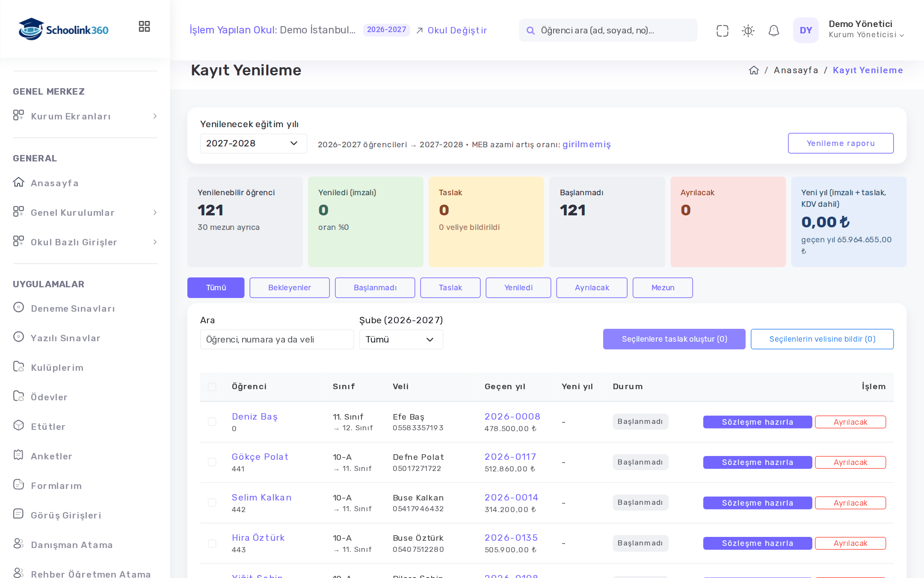
Task: Toggle the sidebar grid menu icon
Action: (x=144, y=27)
